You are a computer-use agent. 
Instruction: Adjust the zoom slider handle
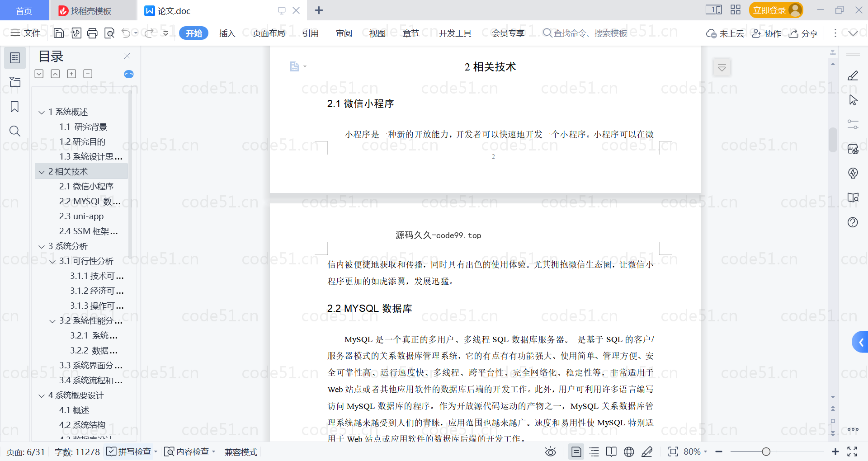coord(766,452)
